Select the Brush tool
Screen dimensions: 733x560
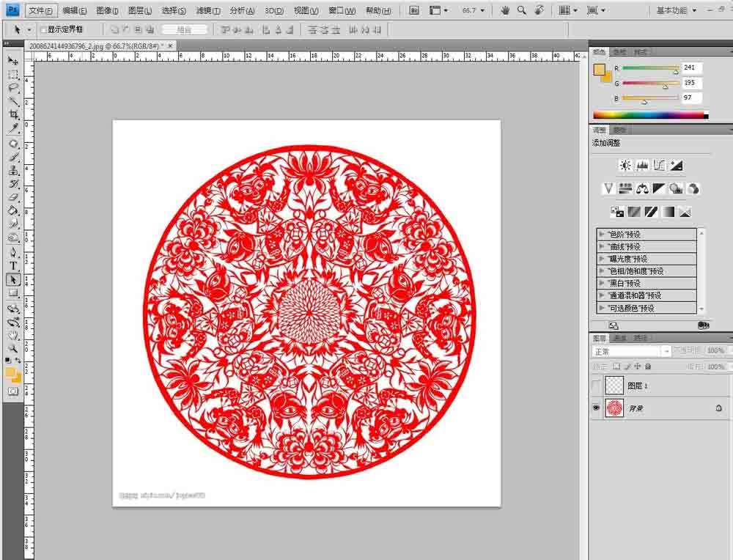13,157
